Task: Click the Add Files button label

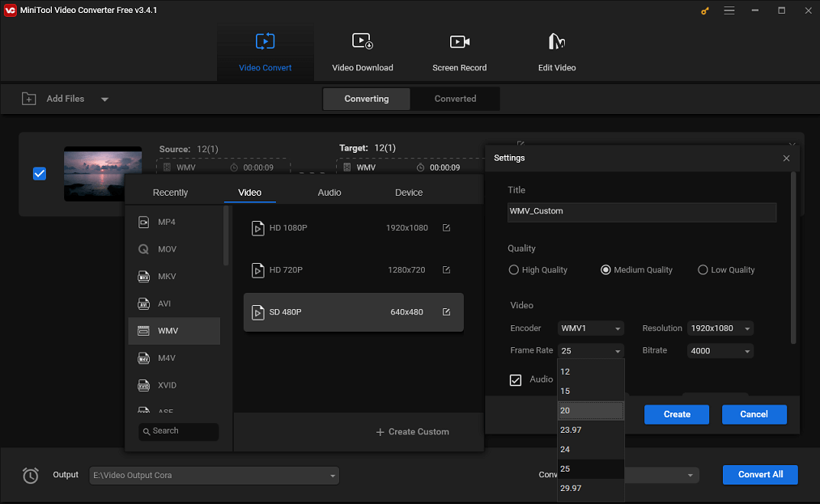Action: (x=66, y=99)
